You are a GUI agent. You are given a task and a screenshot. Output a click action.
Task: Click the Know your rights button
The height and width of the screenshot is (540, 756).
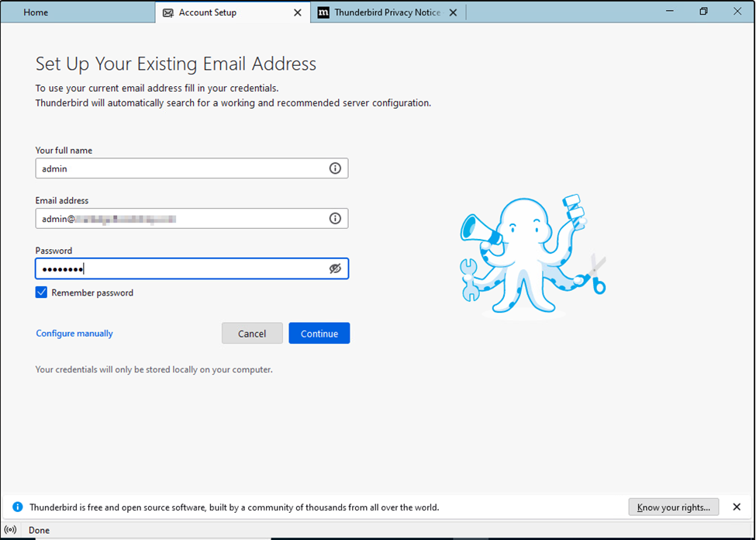pyautogui.click(x=674, y=507)
